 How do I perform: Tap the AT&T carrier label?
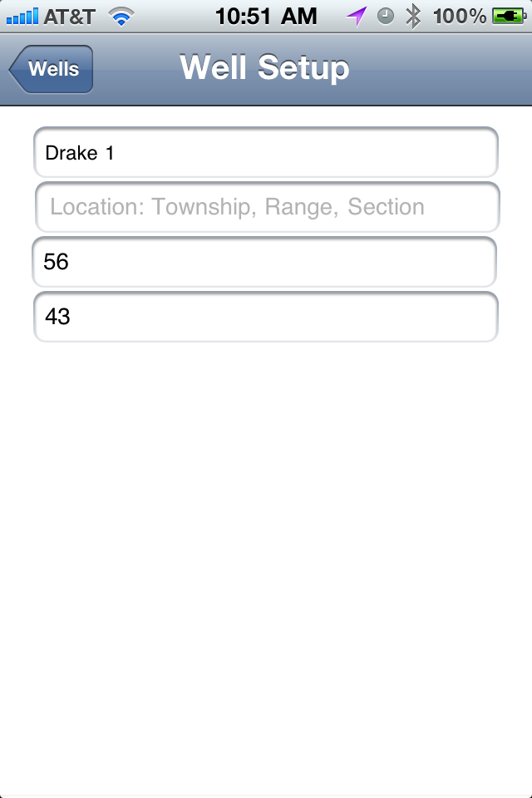69,17
